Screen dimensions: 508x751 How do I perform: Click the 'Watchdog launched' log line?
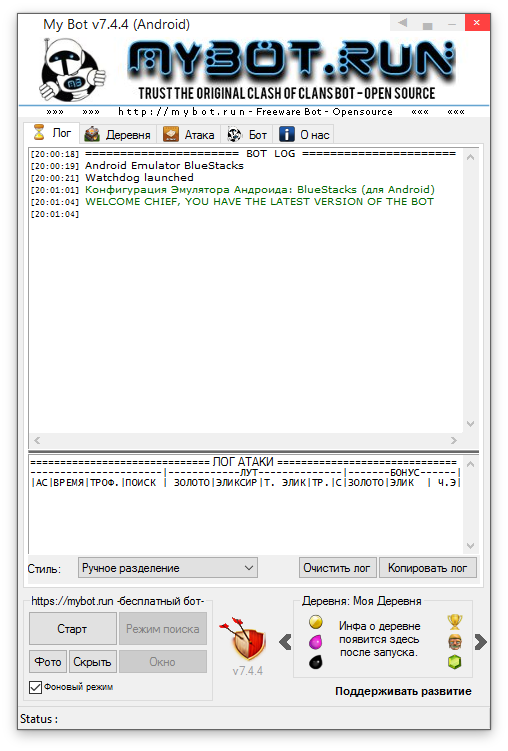[139, 178]
